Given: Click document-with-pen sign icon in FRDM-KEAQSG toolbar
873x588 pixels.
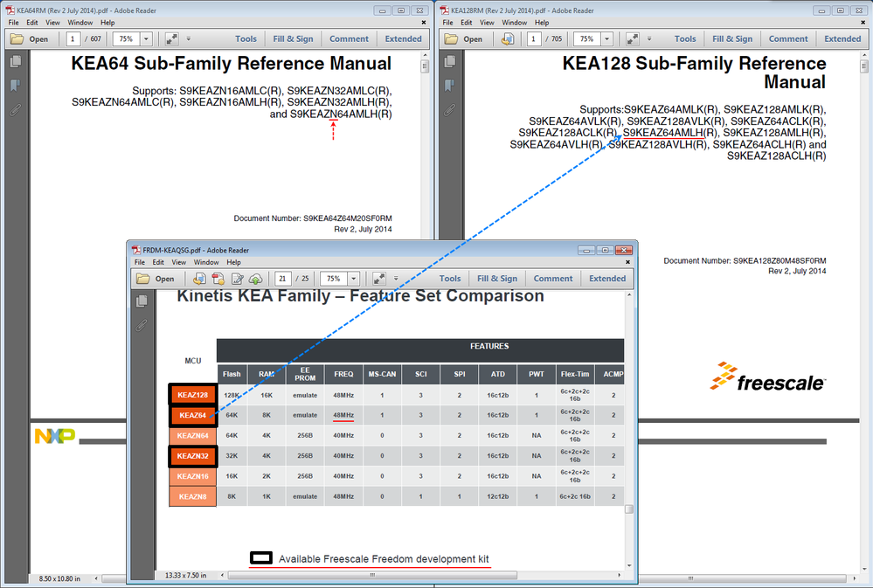Looking at the screenshot, I should [x=237, y=279].
